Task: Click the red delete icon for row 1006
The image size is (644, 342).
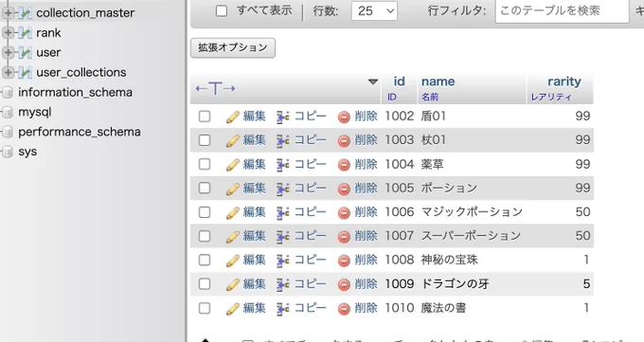Action: 344,212
